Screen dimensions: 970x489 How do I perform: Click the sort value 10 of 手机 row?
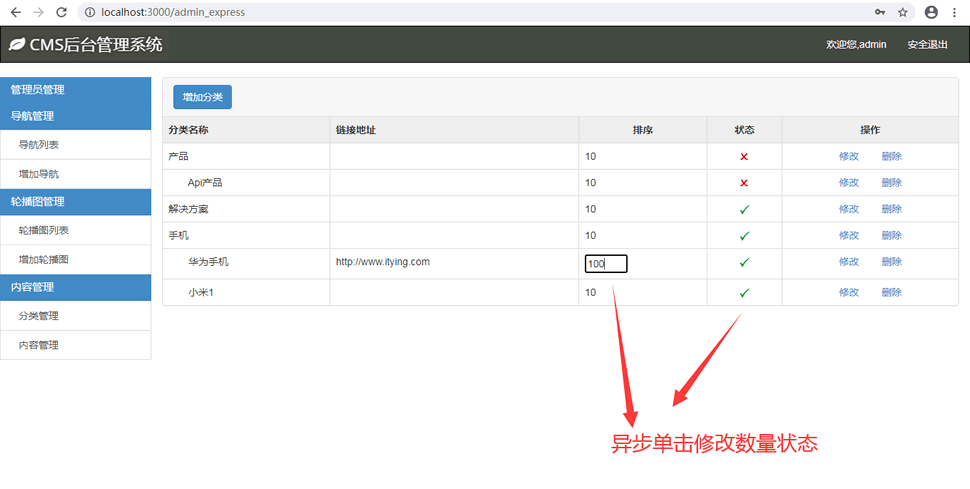[591, 235]
